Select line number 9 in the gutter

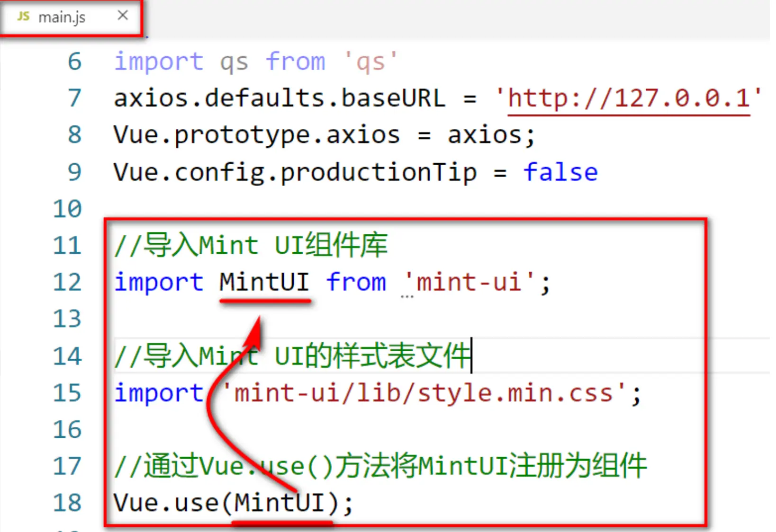[74, 172]
